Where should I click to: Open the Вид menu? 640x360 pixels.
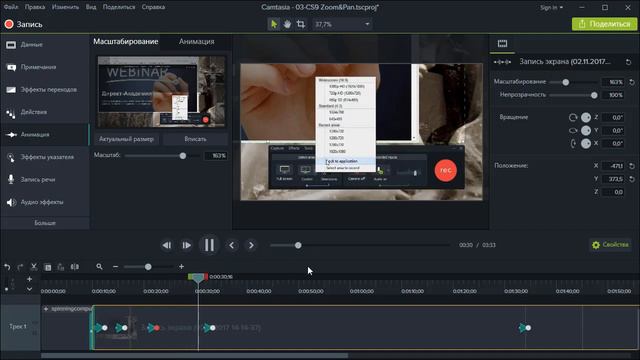coord(91,7)
